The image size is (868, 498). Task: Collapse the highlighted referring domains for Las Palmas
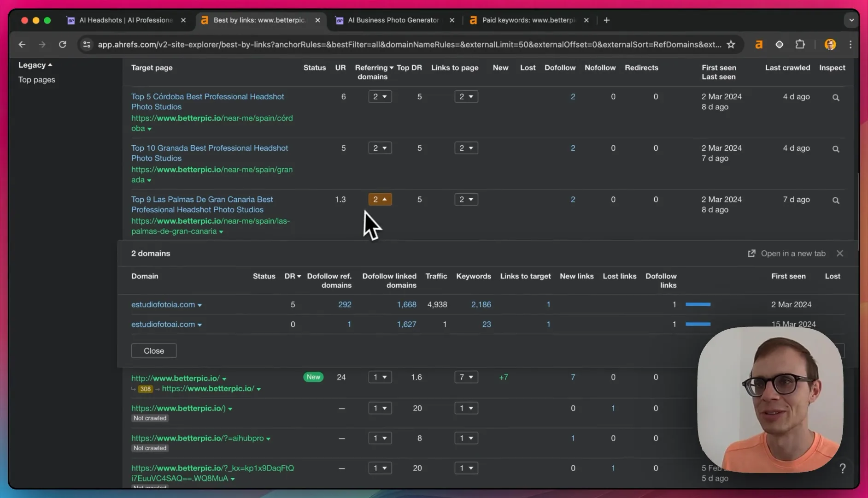tap(380, 200)
